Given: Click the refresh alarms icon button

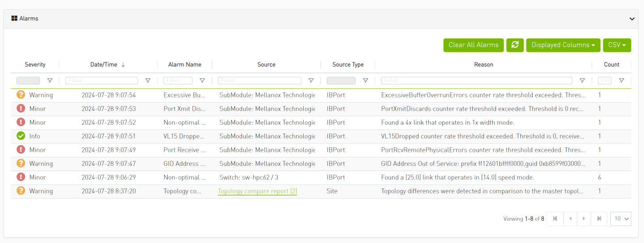Looking at the screenshot, I should [x=515, y=45].
